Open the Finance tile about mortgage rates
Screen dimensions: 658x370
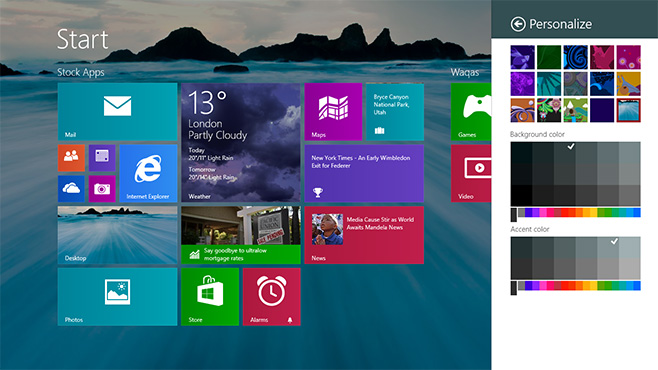click(241, 235)
